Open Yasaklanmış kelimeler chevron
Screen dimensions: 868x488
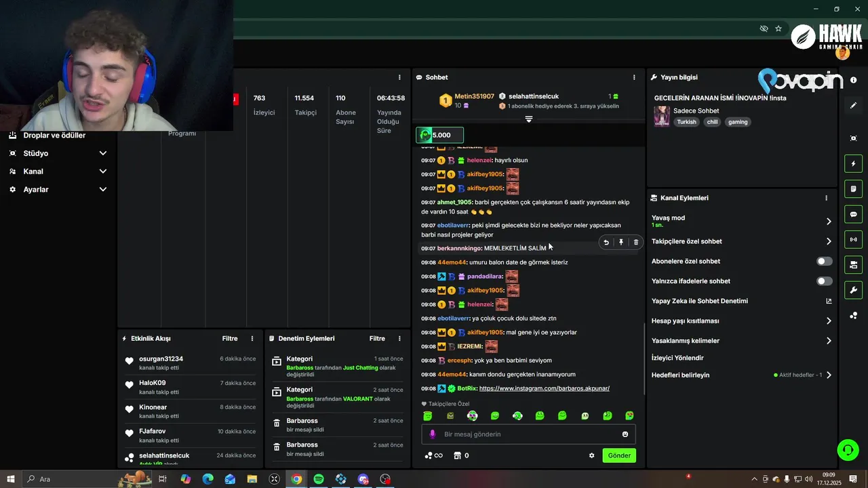click(829, 341)
